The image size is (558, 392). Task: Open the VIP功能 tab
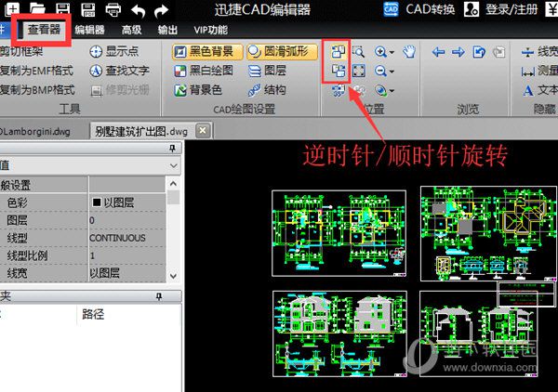click(211, 30)
